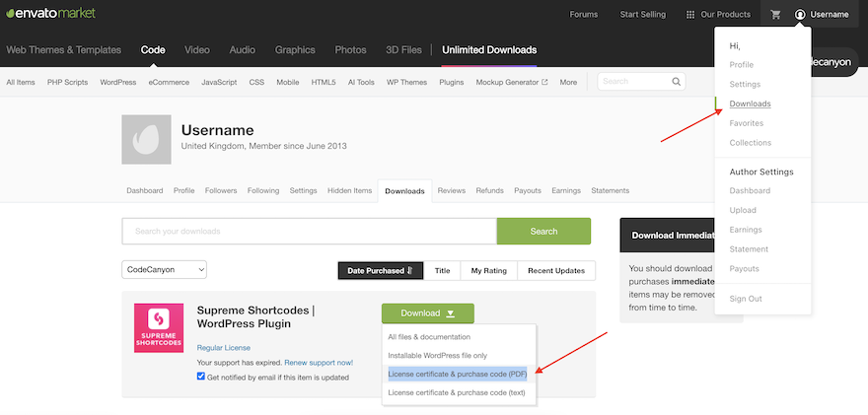868x415 pixels.
Task: Open the Hidden Items tab
Action: (x=349, y=190)
